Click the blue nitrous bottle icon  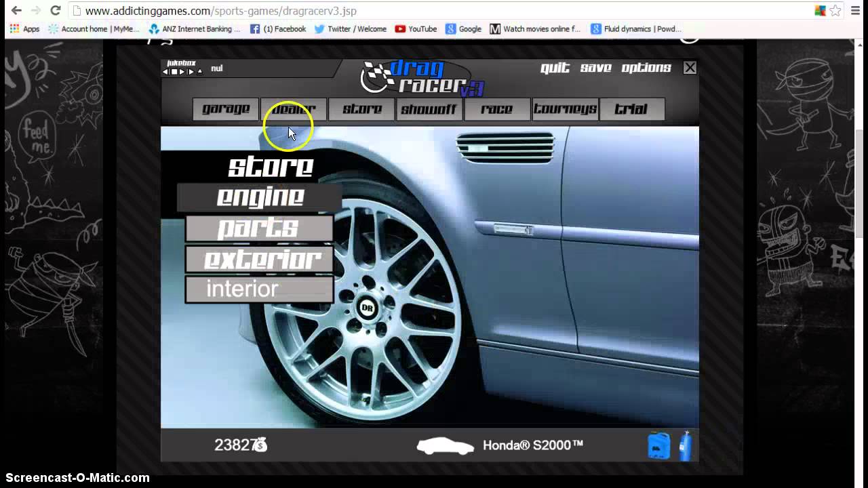(685, 445)
